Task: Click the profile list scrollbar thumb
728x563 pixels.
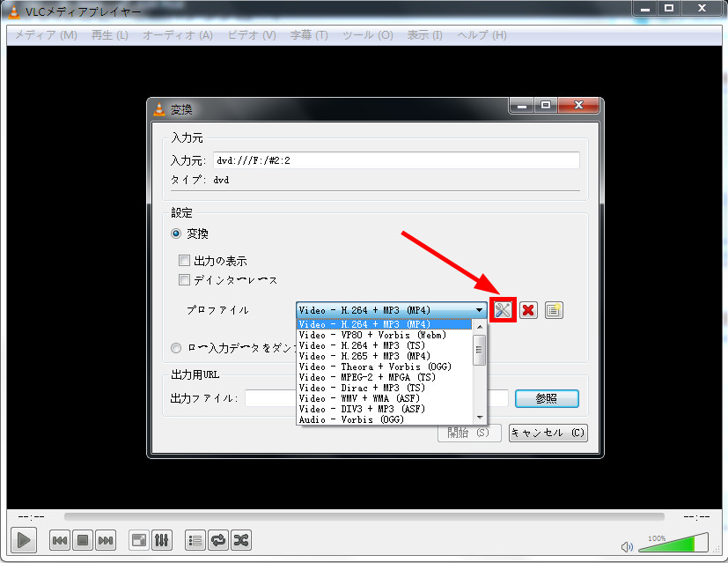Action: pos(479,349)
